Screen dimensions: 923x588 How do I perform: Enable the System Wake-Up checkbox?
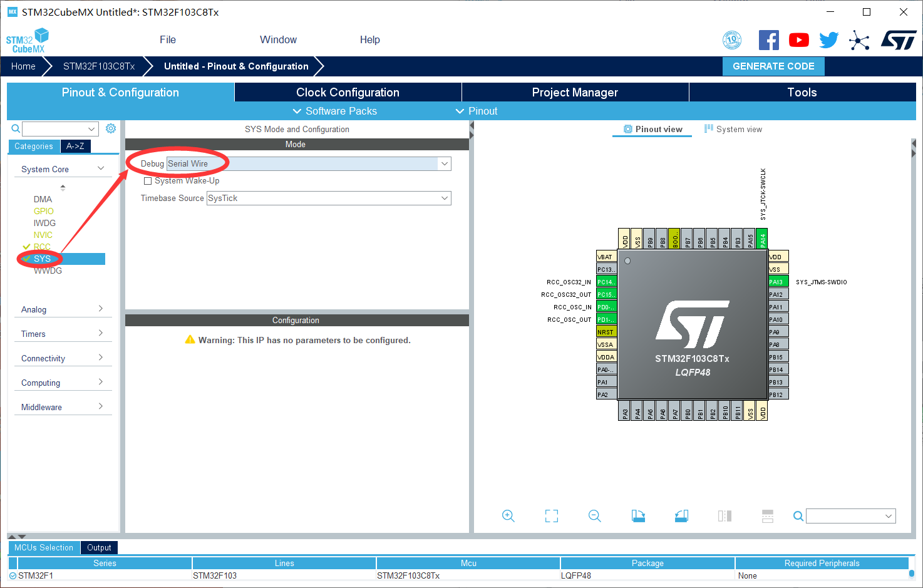click(148, 180)
